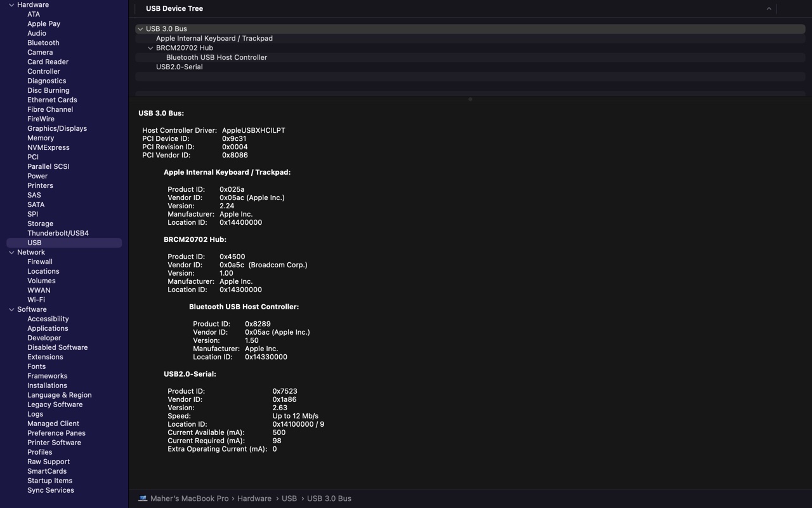Open Raw Support item

click(x=48, y=462)
